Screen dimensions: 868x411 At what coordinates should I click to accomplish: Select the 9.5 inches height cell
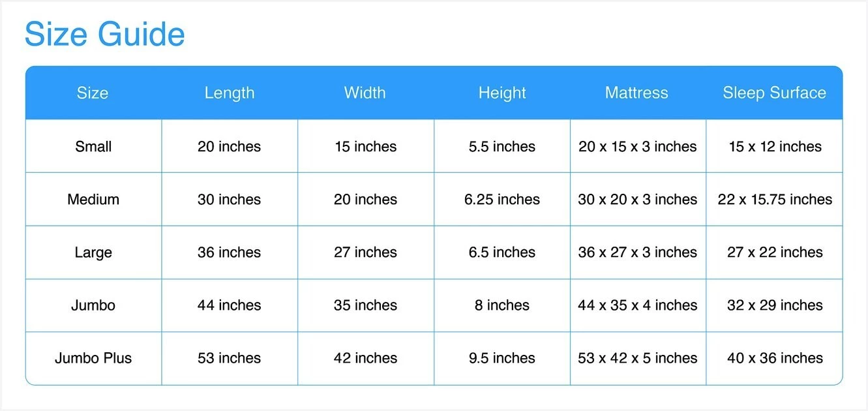click(502, 358)
